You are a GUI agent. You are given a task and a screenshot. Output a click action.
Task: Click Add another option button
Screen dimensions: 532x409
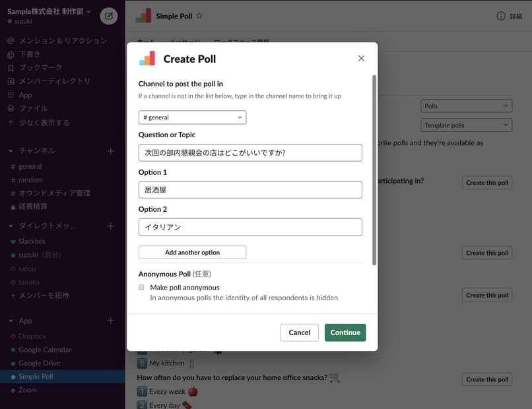[x=192, y=253]
